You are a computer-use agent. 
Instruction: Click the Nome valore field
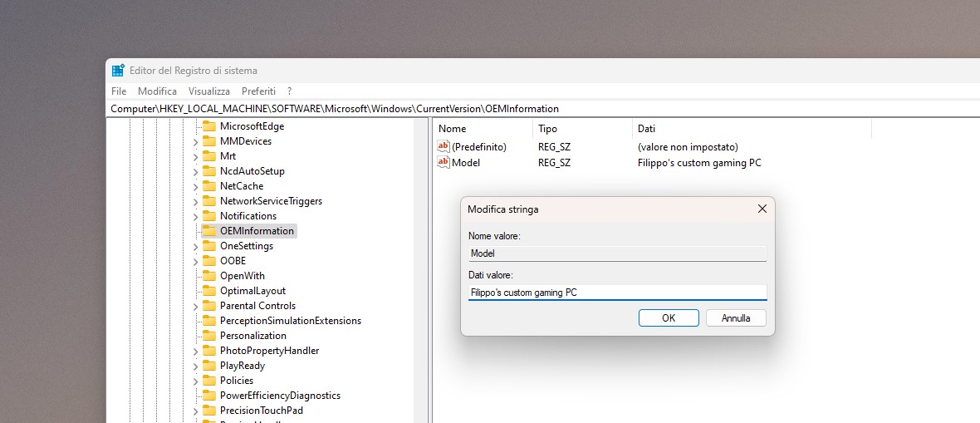click(x=618, y=253)
